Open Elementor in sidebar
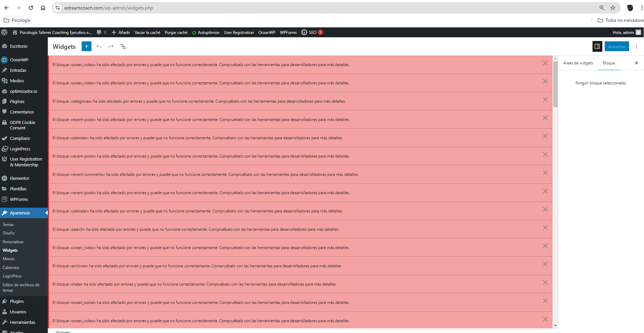Screen dimensions: 644x333 click(x=19, y=179)
